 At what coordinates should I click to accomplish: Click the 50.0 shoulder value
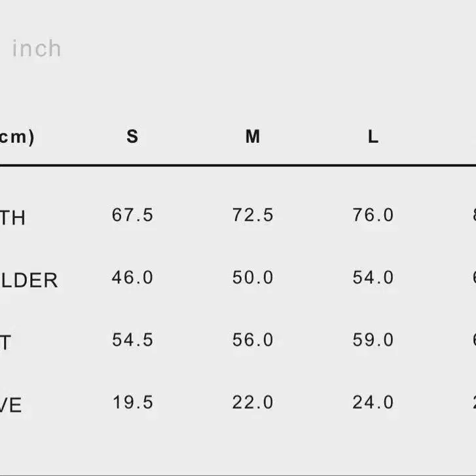tap(253, 277)
